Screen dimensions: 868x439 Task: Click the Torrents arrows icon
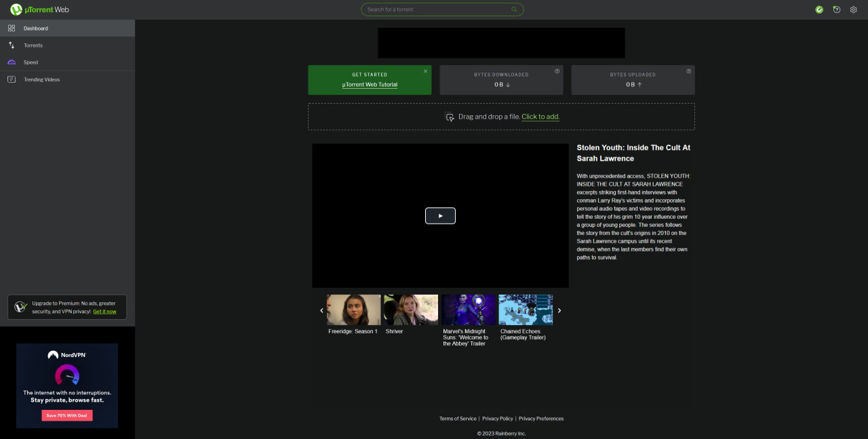click(12, 45)
